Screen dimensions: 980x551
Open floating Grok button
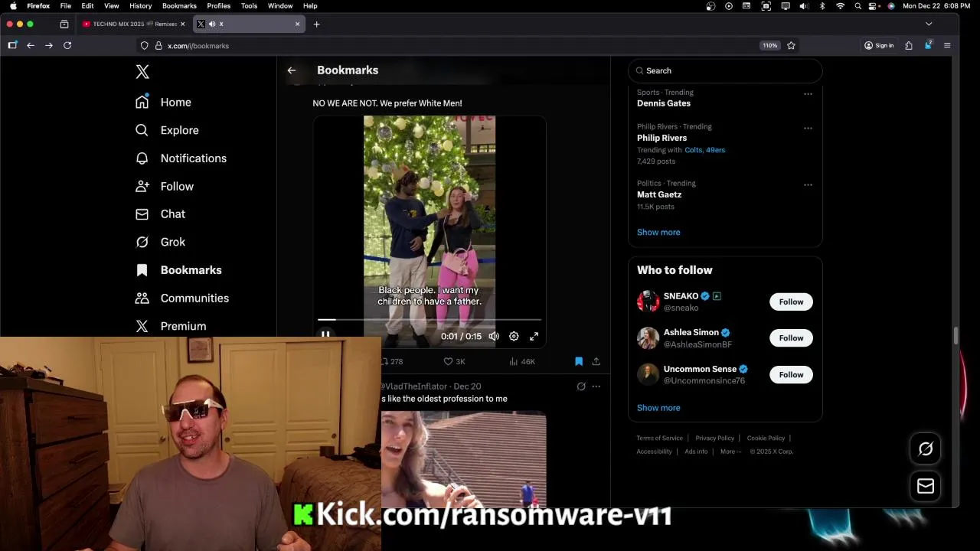(926, 449)
